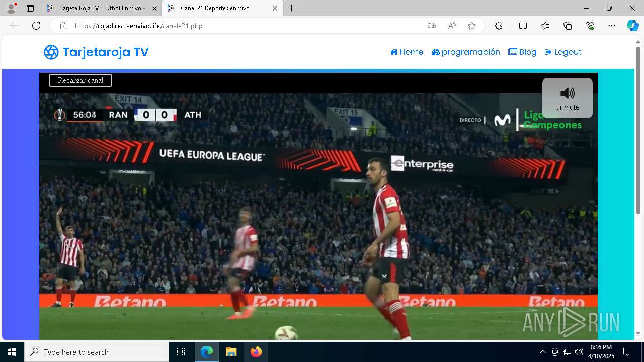Open the translate page icon

[x=432, y=26]
